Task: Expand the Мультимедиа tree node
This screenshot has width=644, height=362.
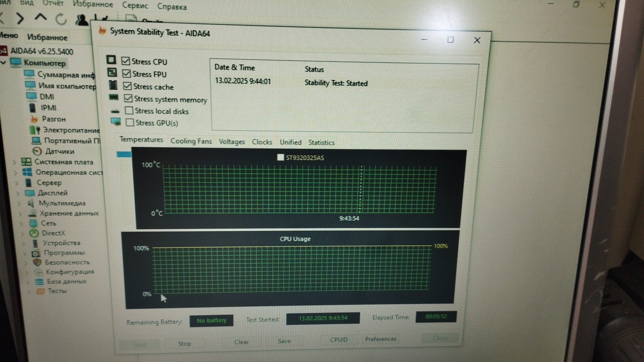Action: pyautogui.click(x=19, y=203)
